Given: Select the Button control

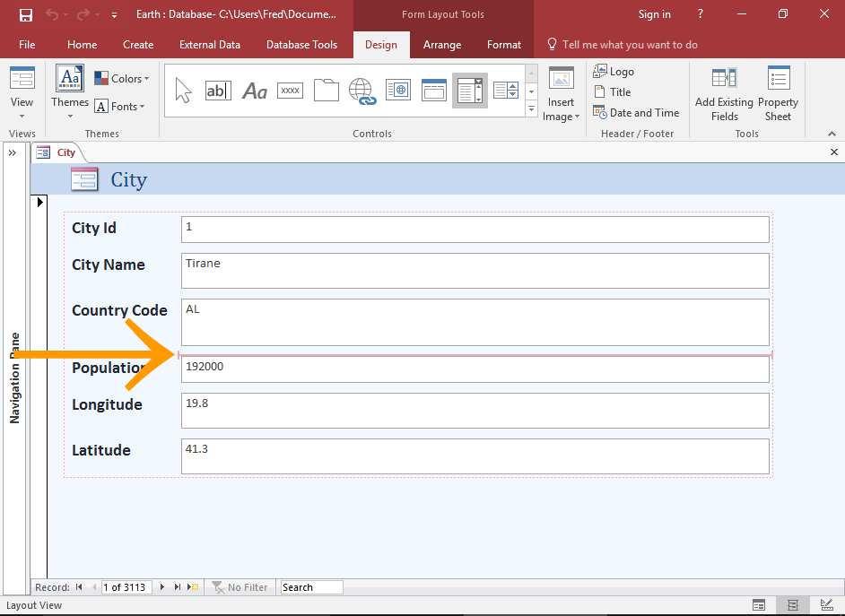Looking at the screenshot, I should point(290,91).
